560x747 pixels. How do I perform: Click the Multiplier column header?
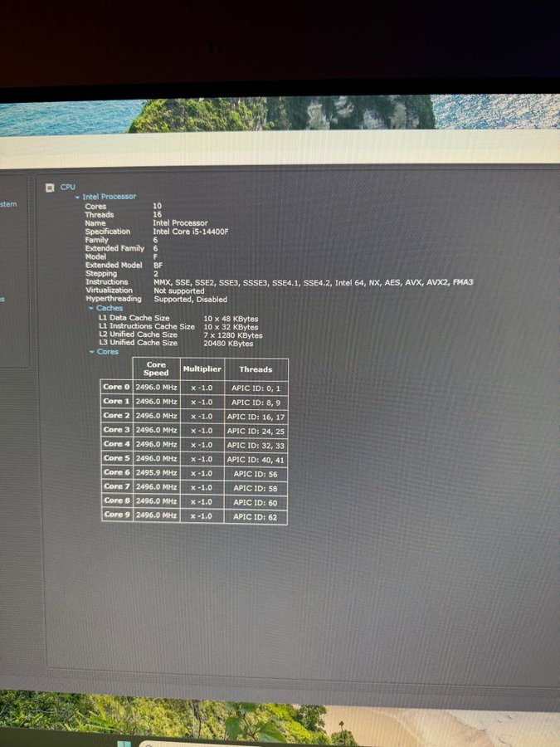[x=202, y=369]
